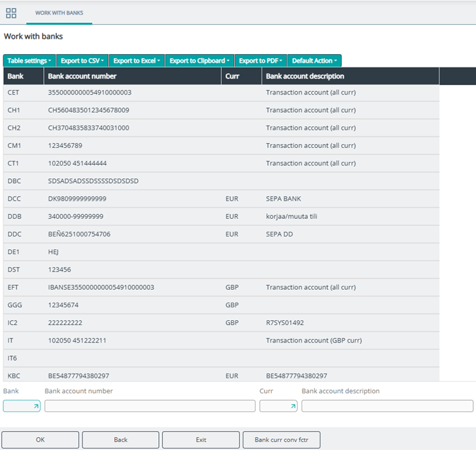Sort by the Bank column header
Image resolution: width=476 pixels, height=450 pixels.
click(x=24, y=76)
